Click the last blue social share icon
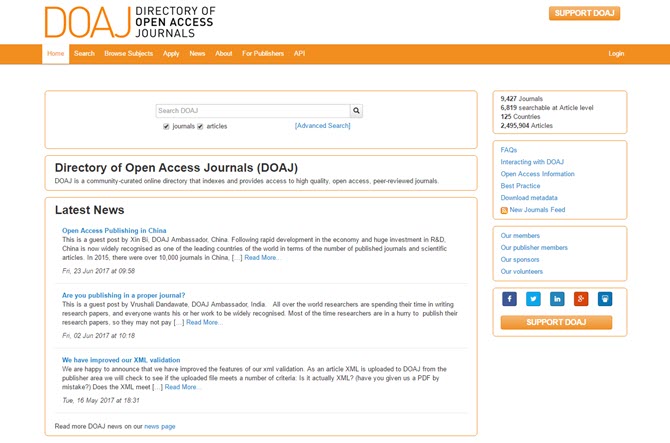This screenshot has width=670, height=443. click(605, 299)
